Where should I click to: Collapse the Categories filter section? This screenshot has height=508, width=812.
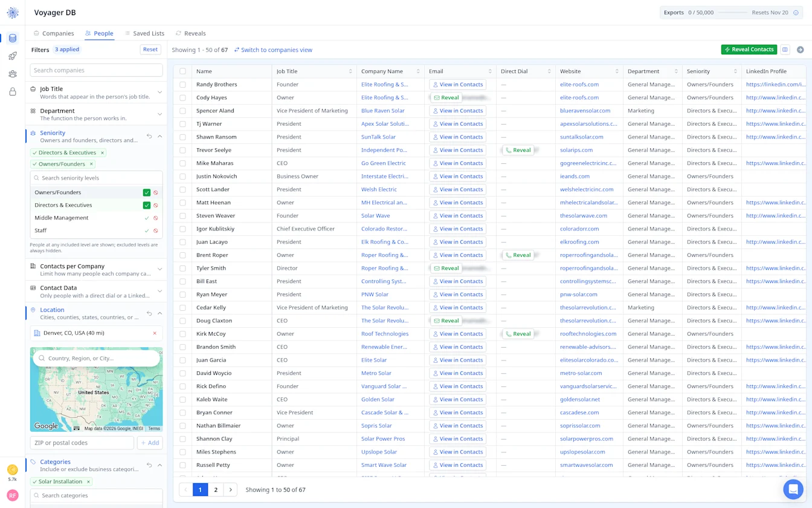[x=159, y=465]
